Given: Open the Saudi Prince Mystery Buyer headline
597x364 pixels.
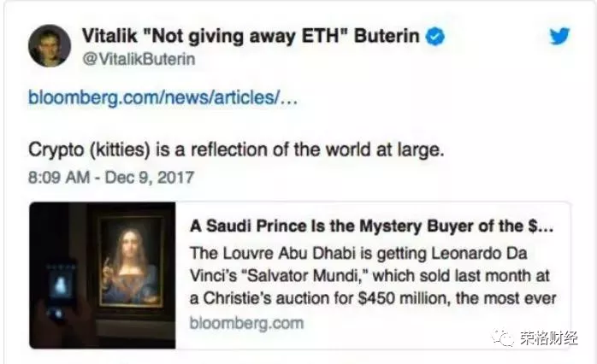Looking at the screenshot, I should 371,226.
